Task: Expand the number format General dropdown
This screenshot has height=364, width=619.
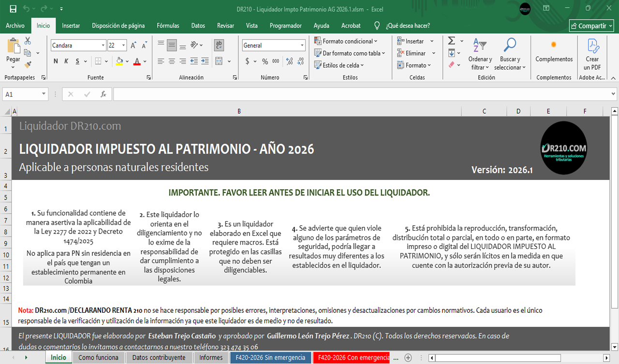Action: click(302, 45)
